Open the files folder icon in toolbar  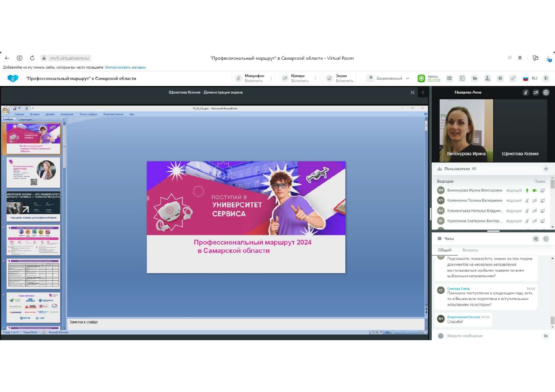[x=475, y=78]
